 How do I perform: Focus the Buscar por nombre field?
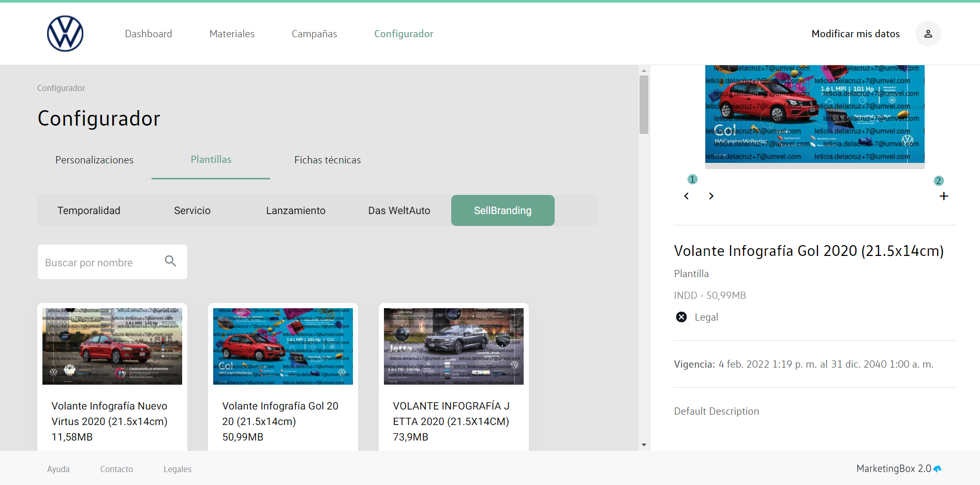[x=112, y=262]
